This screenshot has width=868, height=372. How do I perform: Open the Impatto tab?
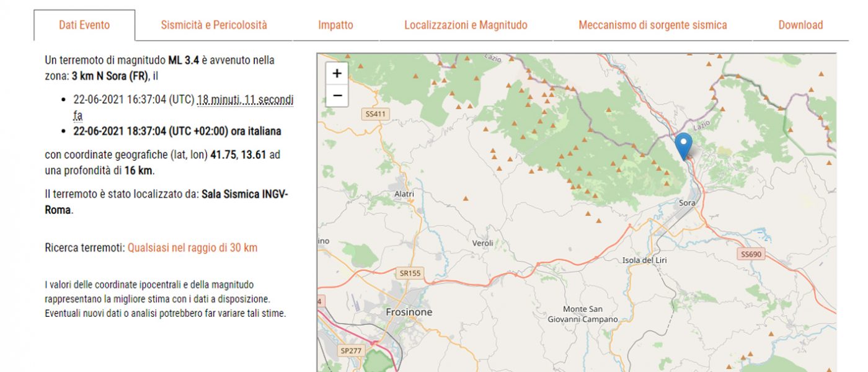click(335, 25)
